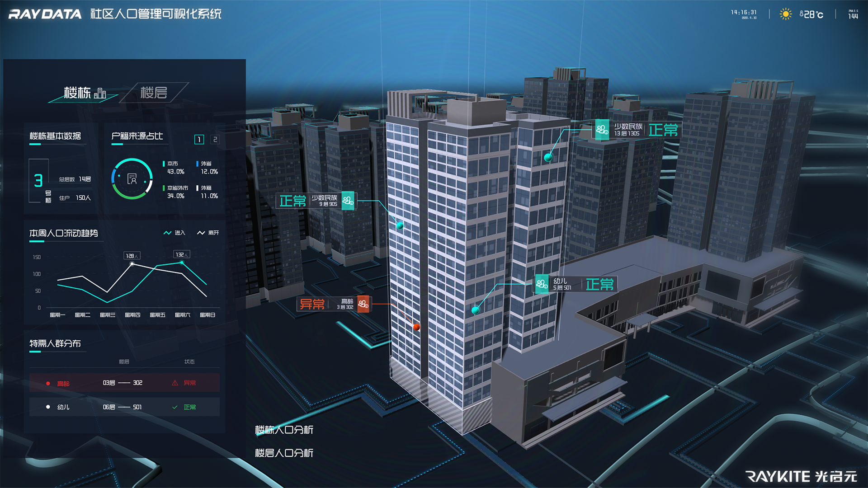The height and width of the screenshot is (488, 868).
Task: Switch household source chart to page 2
Action: click(215, 140)
